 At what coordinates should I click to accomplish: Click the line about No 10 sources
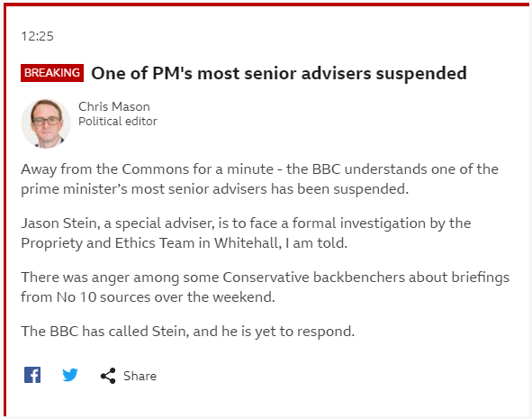(x=148, y=297)
